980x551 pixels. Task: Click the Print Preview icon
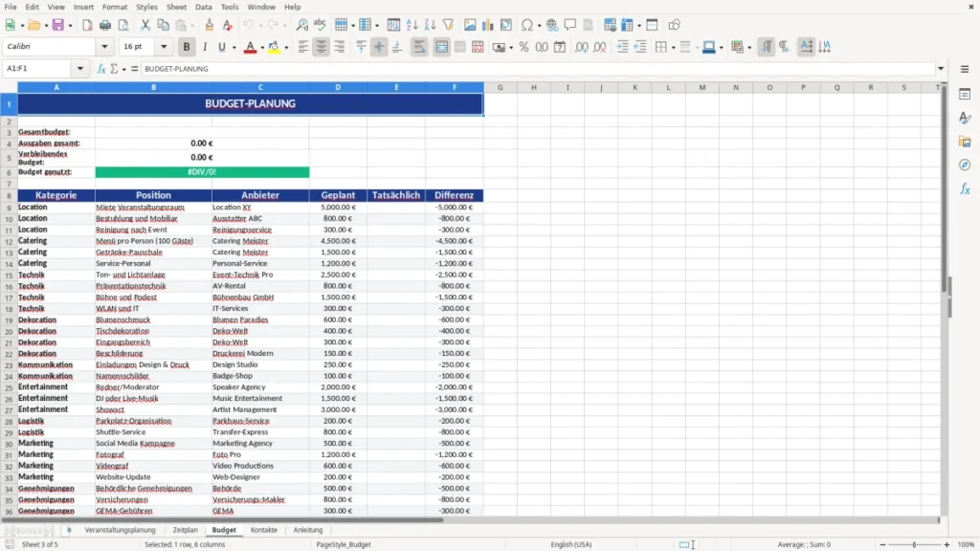[x=123, y=25]
